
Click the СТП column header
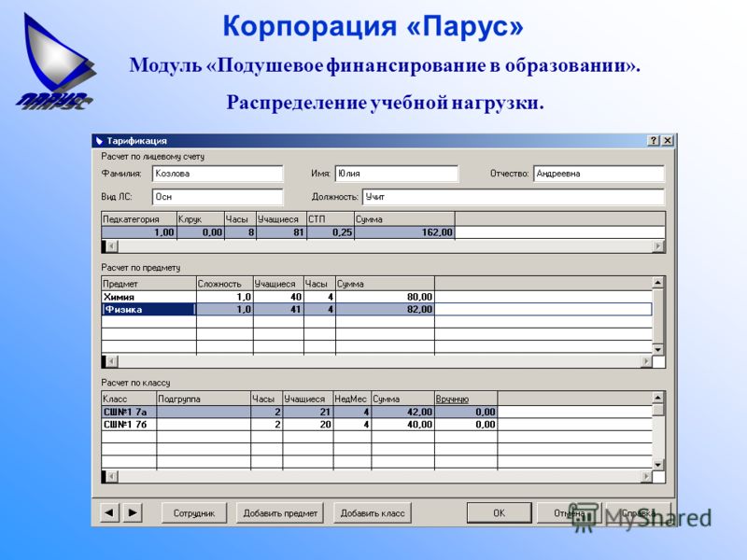(x=331, y=219)
